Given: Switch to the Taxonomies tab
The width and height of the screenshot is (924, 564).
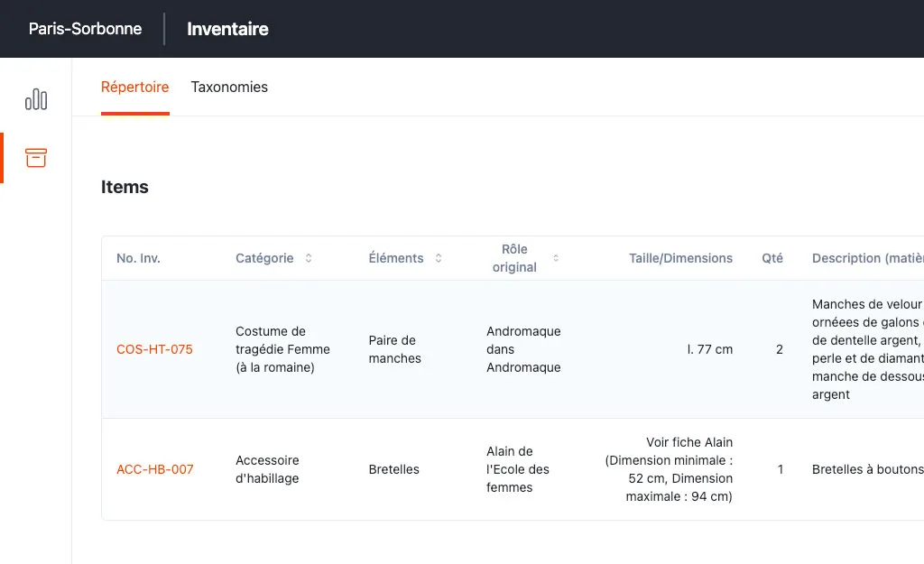Looking at the screenshot, I should click(229, 88).
